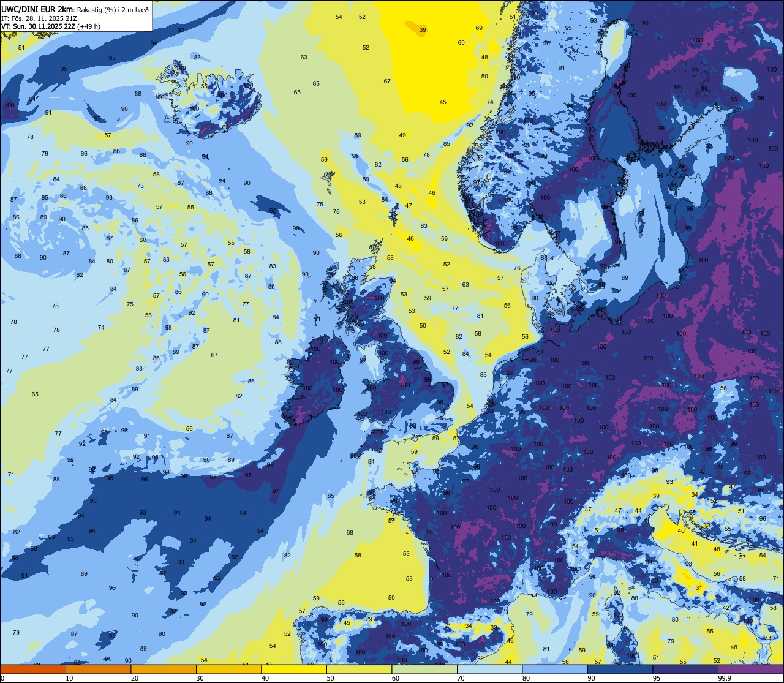Click the legend scale label "99.9"
784x683 pixels.
pos(725,678)
